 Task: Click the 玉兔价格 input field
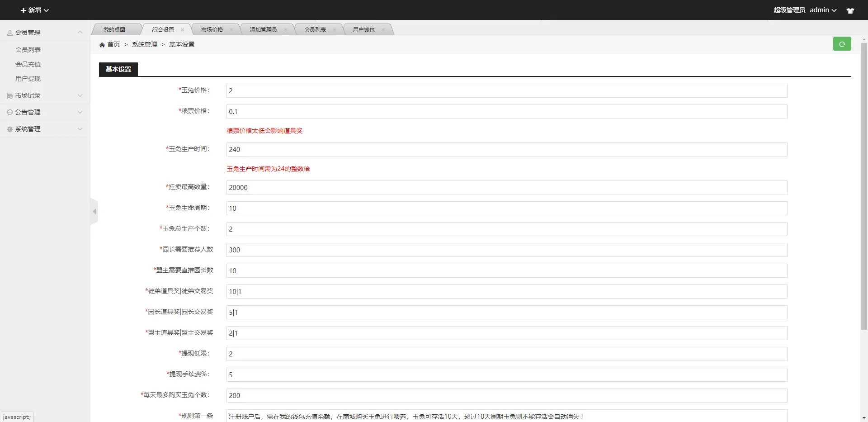[506, 90]
